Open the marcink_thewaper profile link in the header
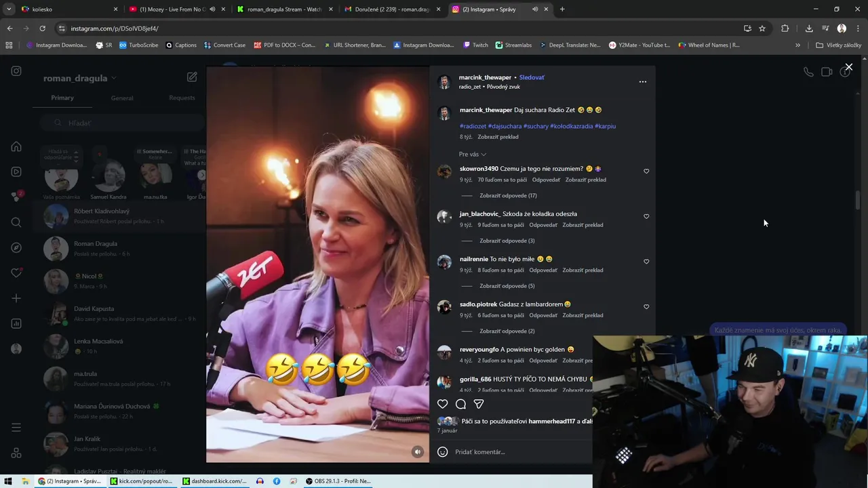 (485, 77)
